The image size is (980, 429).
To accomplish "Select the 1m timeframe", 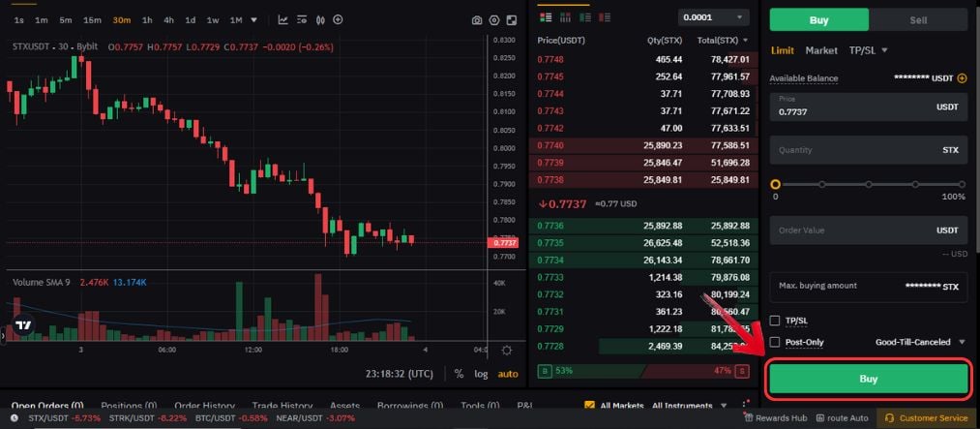I will coord(42,20).
